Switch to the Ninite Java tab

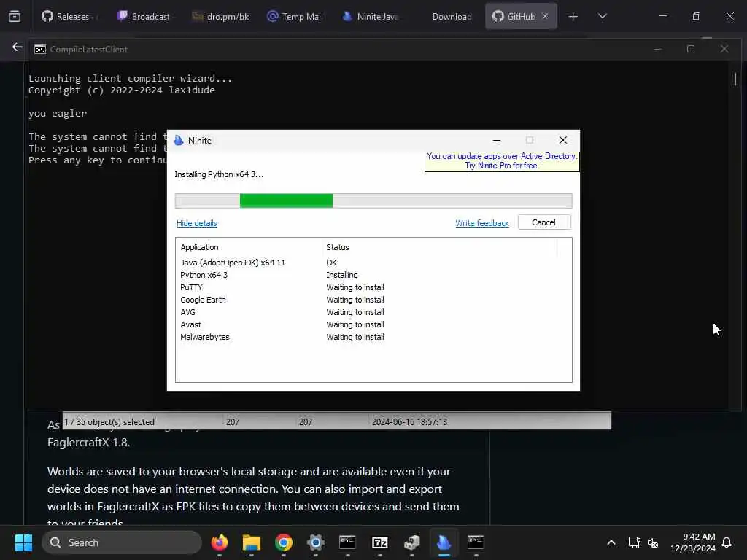tap(371, 16)
